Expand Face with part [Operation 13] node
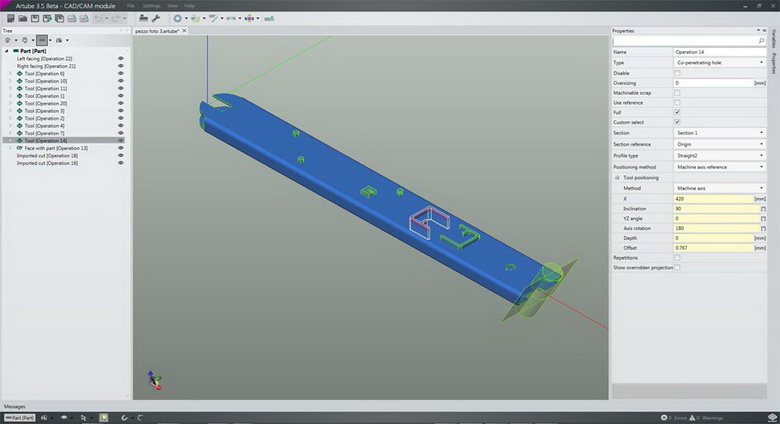The image size is (780, 424). point(11,148)
